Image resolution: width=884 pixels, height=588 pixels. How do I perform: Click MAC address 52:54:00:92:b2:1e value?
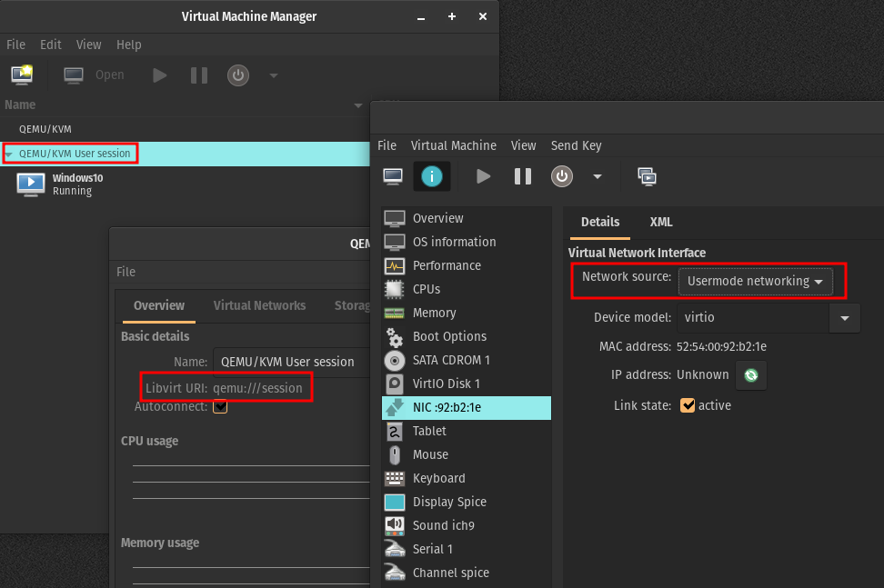(721, 346)
